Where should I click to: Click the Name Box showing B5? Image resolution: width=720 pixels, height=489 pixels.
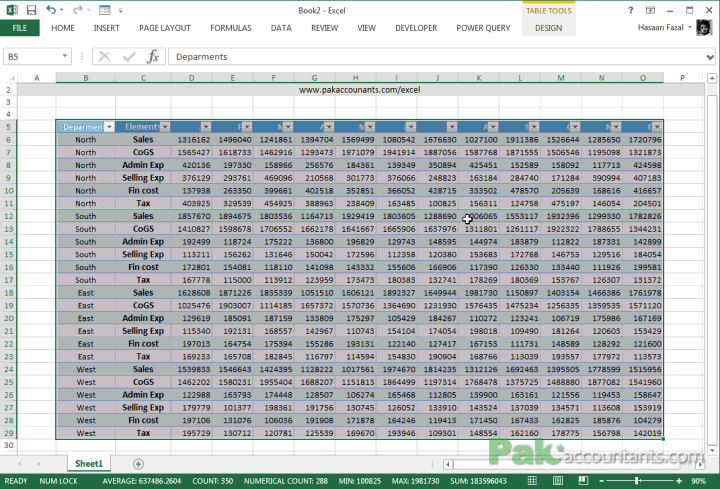(x=37, y=56)
